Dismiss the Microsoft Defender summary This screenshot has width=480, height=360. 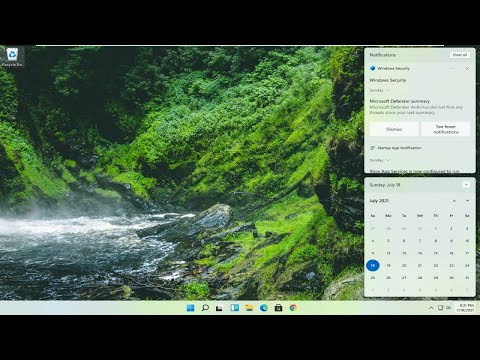click(x=394, y=129)
